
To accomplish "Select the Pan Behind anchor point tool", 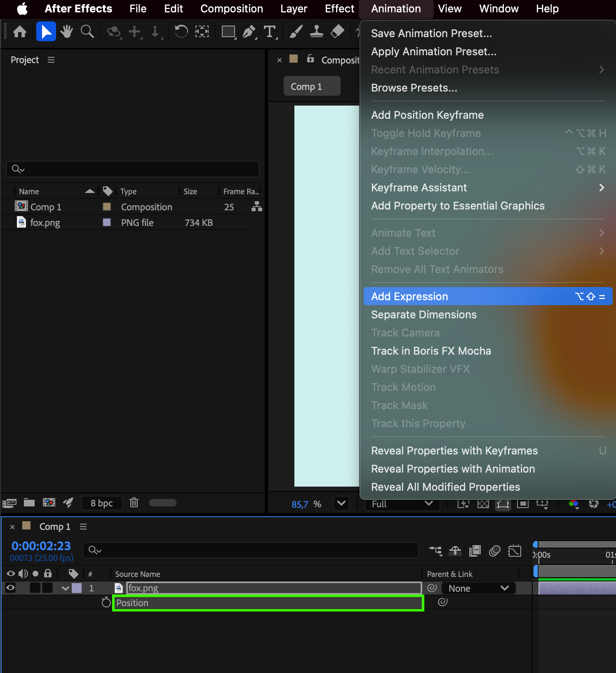I will [x=202, y=32].
